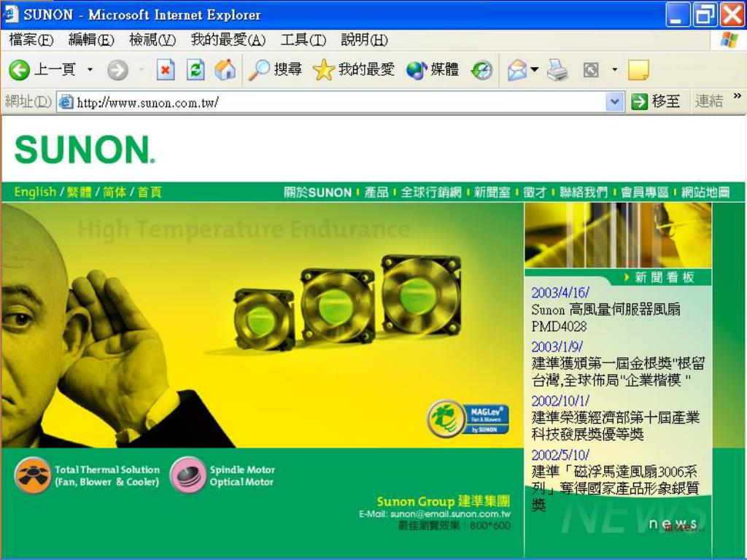747x560 pixels.
Task: Open the Media (媒體) toolbar button
Action: click(x=433, y=70)
